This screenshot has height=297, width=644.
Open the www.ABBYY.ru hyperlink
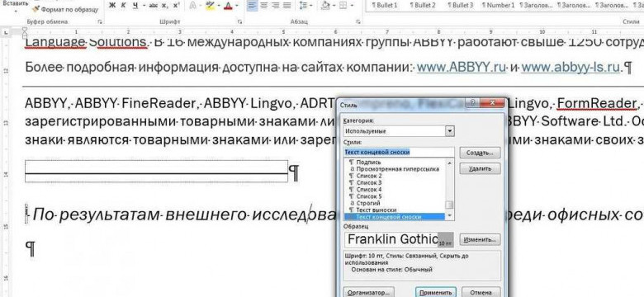tap(461, 68)
